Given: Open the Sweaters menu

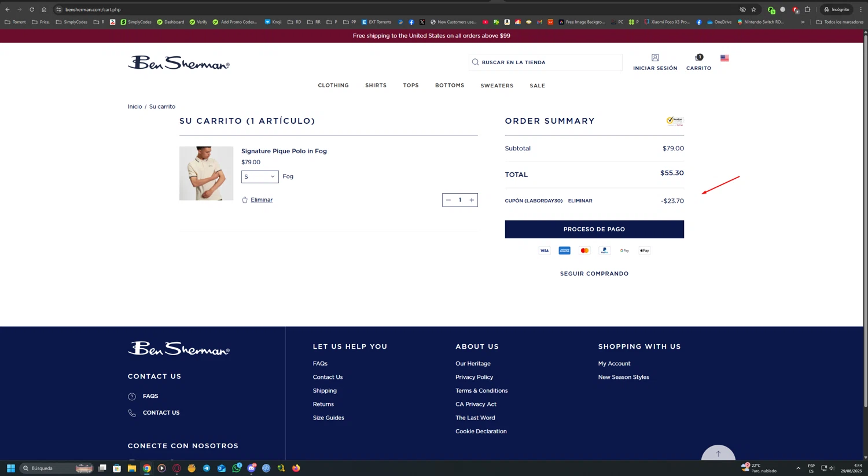Looking at the screenshot, I should [497, 86].
